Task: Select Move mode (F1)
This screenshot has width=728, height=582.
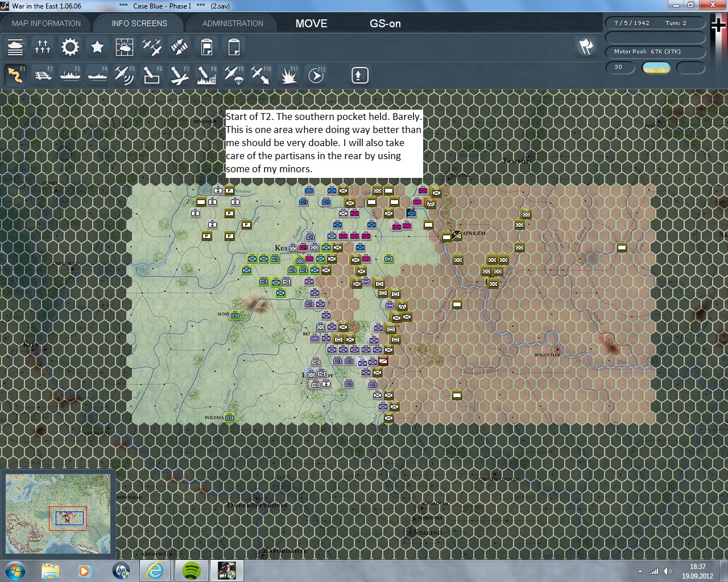Action: 15,75
